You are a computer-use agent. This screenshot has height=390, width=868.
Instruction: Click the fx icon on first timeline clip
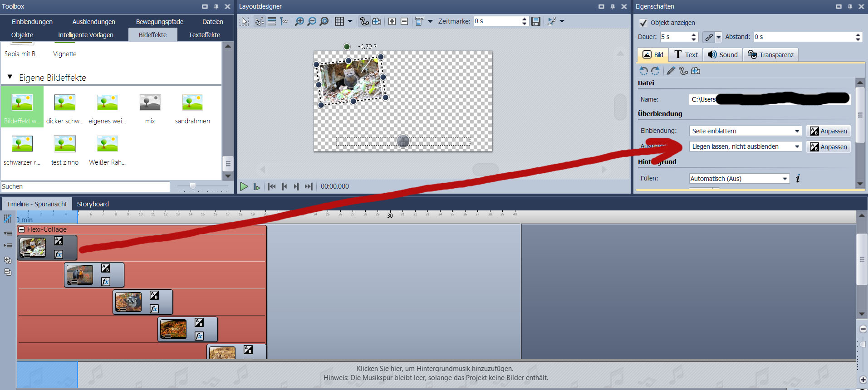59,254
